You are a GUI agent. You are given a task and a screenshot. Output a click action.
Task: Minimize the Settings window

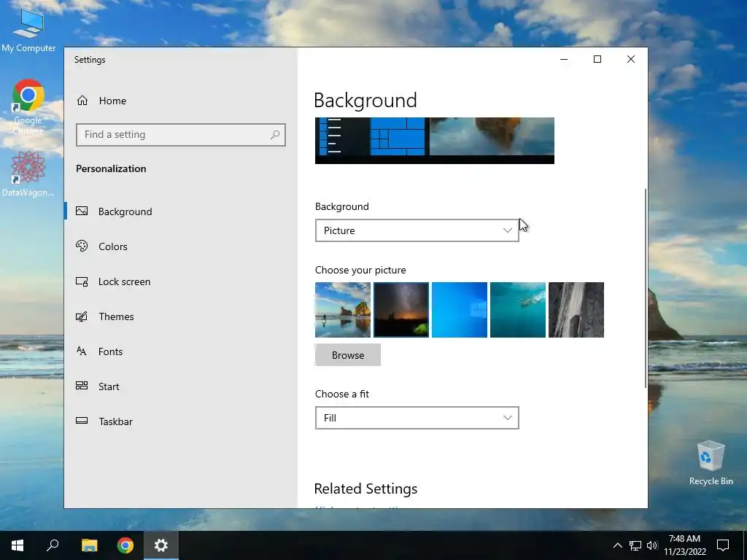(564, 60)
